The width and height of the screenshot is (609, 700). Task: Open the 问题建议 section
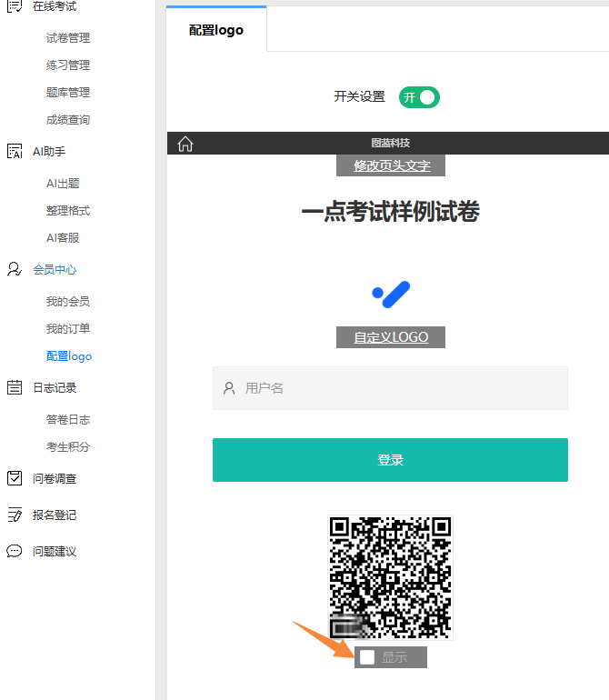point(55,551)
